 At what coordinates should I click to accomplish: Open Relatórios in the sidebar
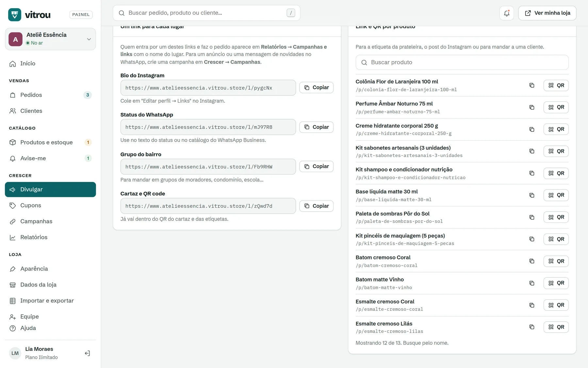50,237
